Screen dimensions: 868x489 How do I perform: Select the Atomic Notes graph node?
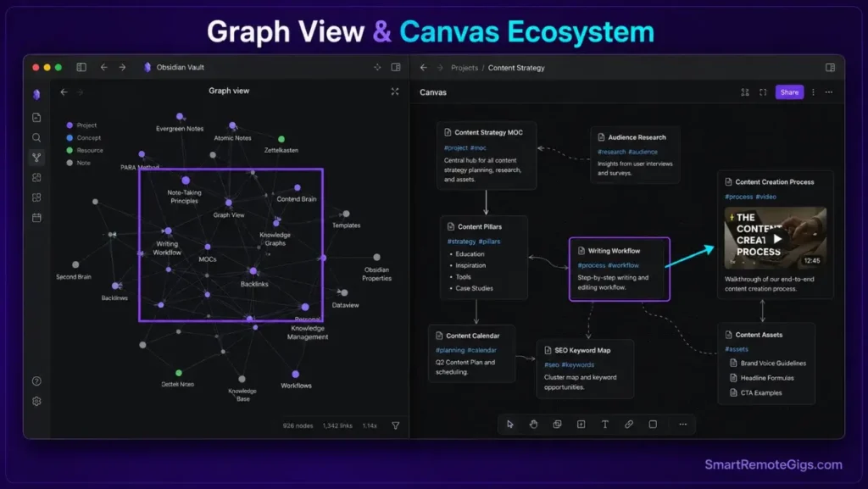click(232, 125)
